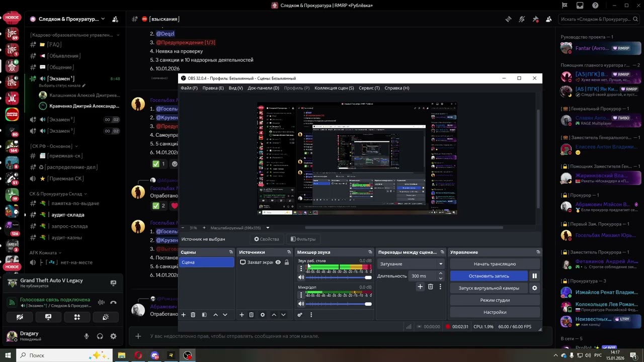Open OBS Файл menu
Image resolution: width=644 pixels, height=362 pixels.
[x=189, y=88]
